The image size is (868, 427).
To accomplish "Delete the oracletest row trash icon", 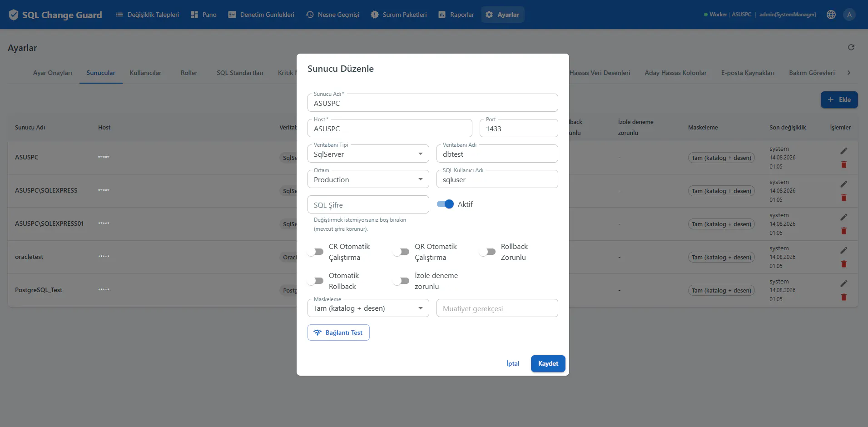I will [x=844, y=264].
